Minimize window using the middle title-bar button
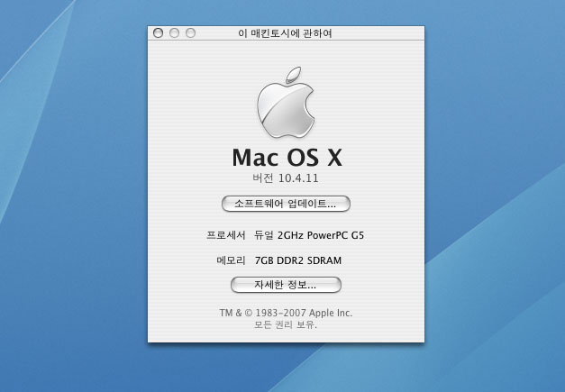Screen dimensions: 565x392 click(174, 33)
